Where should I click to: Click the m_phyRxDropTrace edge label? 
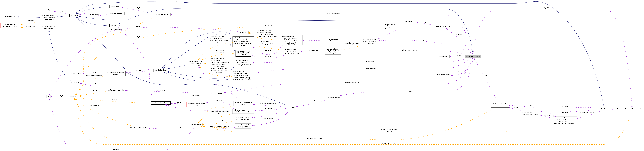point(426,40)
